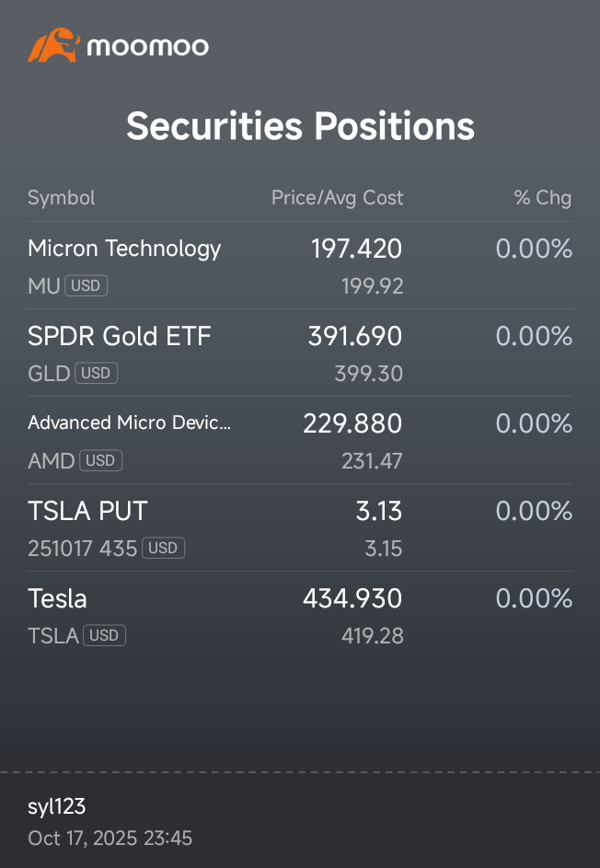Click the Micron price 197.420
The height and width of the screenshot is (868, 600).
pyautogui.click(x=356, y=249)
